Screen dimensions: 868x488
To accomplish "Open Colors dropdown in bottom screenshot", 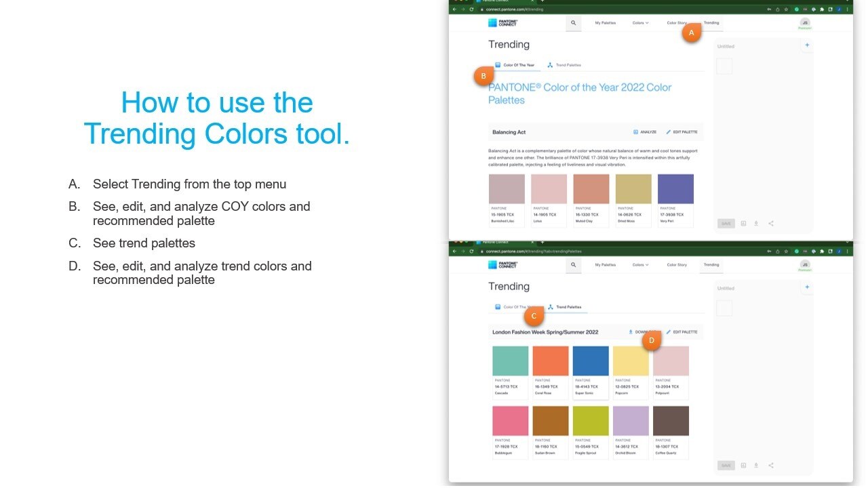I will tap(640, 265).
